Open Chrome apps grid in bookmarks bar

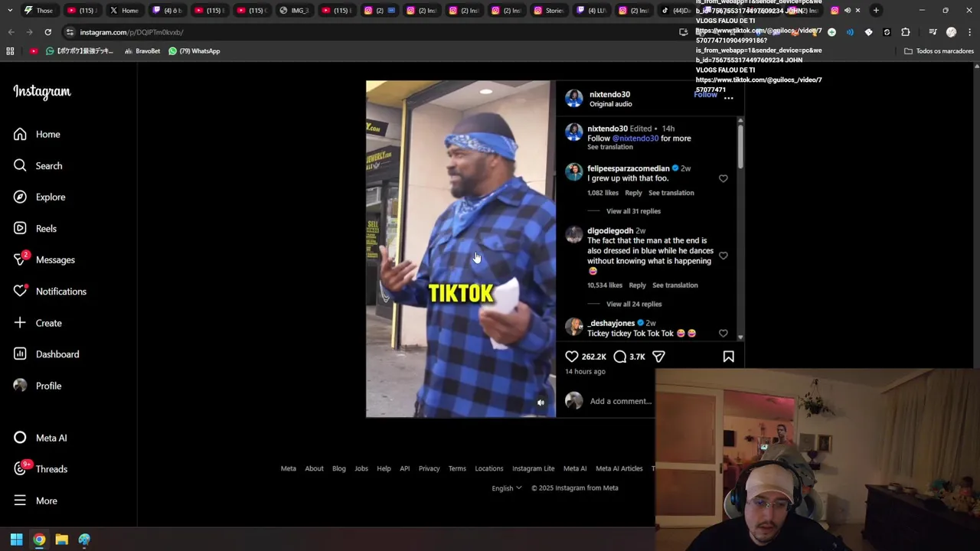pos(10,51)
